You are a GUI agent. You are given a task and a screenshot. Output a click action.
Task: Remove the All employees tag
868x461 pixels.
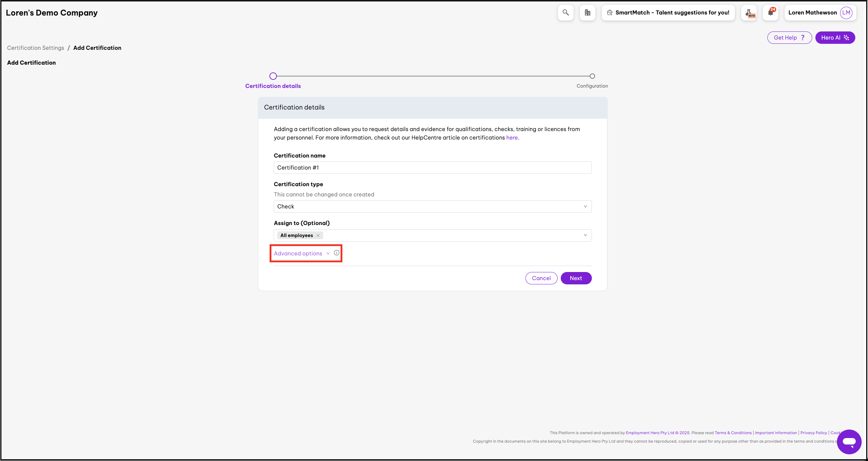pyautogui.click(x=318, y=236)
